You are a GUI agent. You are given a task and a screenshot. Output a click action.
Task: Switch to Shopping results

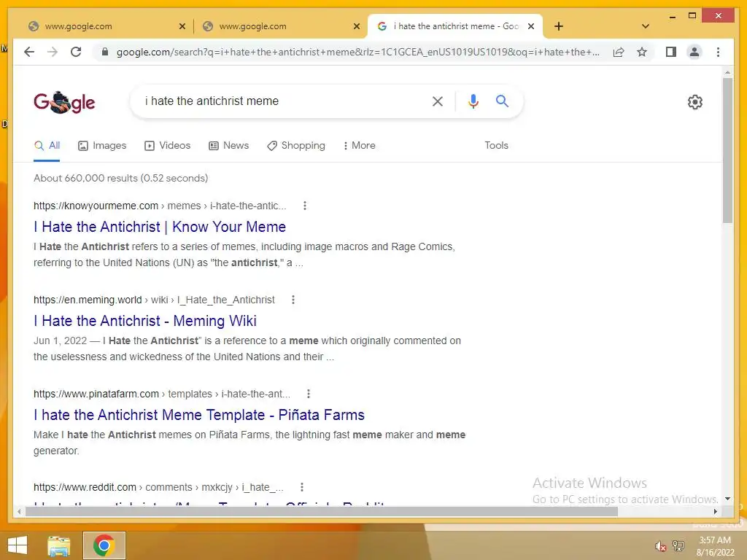click(296, 145)
